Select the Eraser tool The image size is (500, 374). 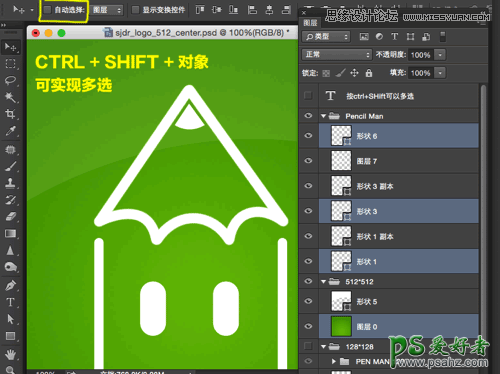point(10,217)
